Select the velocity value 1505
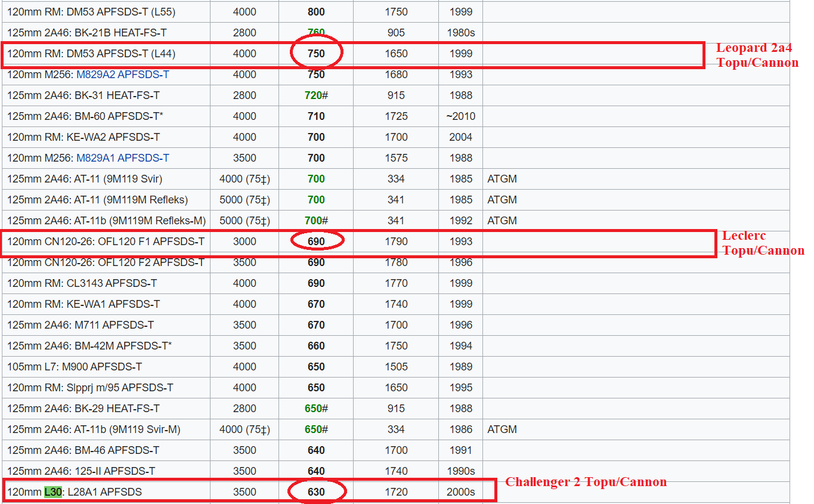This screenshot has width=814, height=504. (x=396, y=367)
